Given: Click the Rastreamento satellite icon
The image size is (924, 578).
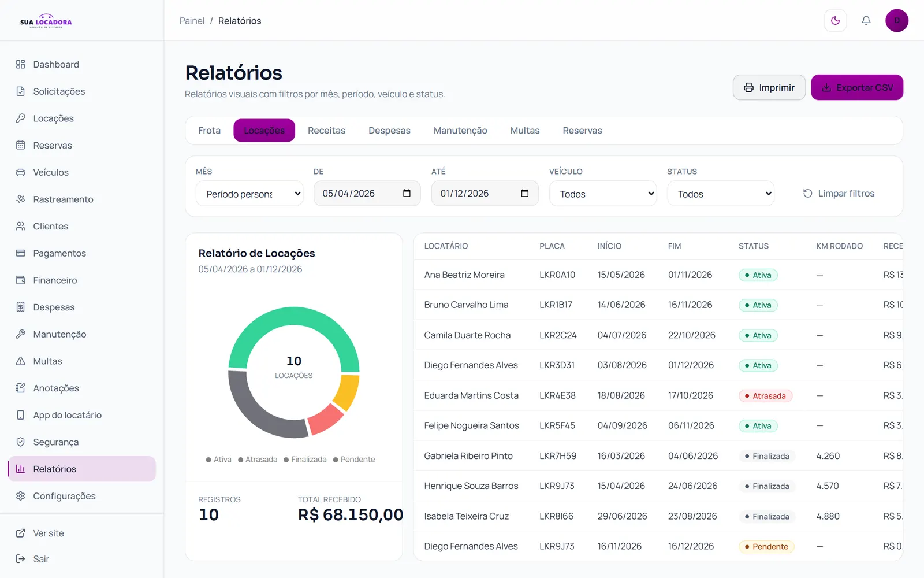Looking at the screenshot, I should (x=21, y=199).
